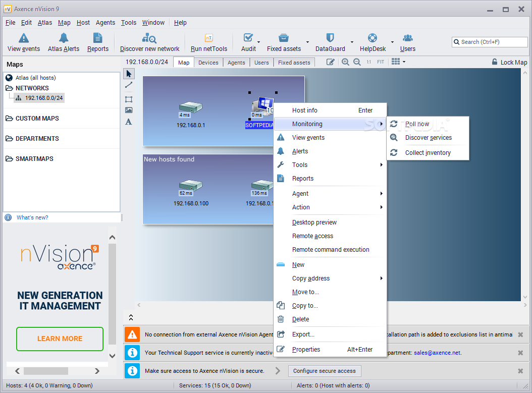Click the LEARN MORE button
The width and height of the screenshot is (532, 393).
(60, 339)
